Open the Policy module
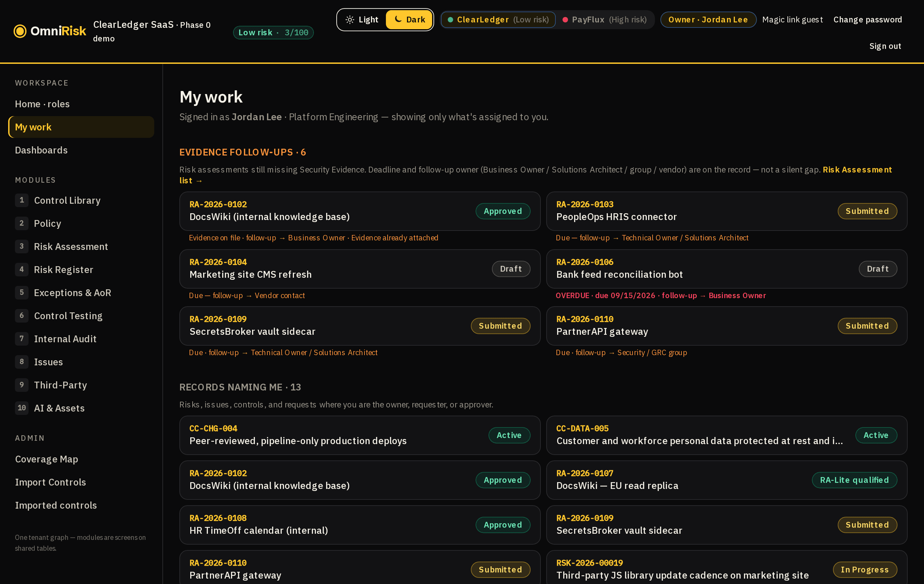The height and width of the screenshot is (584, 924). 81,223
